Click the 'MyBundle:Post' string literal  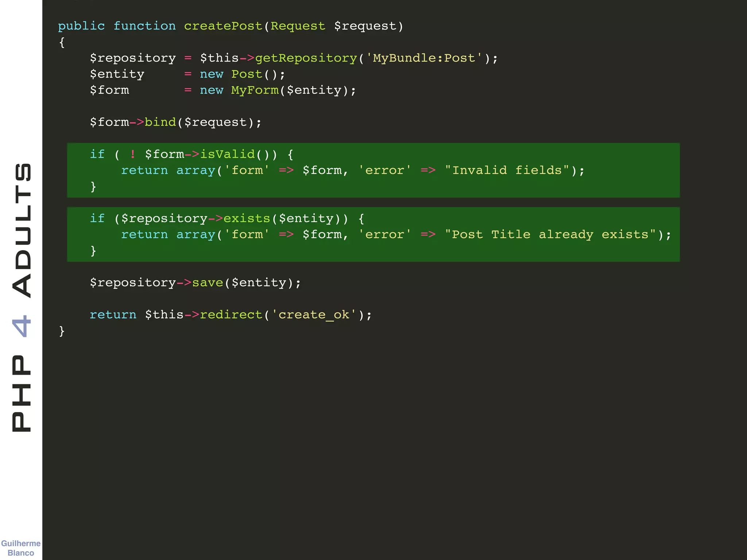(424, 58)
